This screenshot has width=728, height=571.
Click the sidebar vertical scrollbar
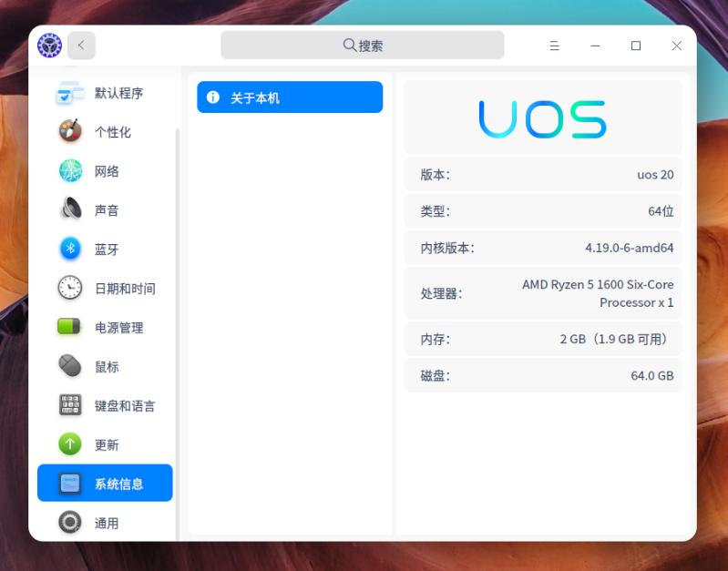(x=178, y=334)
